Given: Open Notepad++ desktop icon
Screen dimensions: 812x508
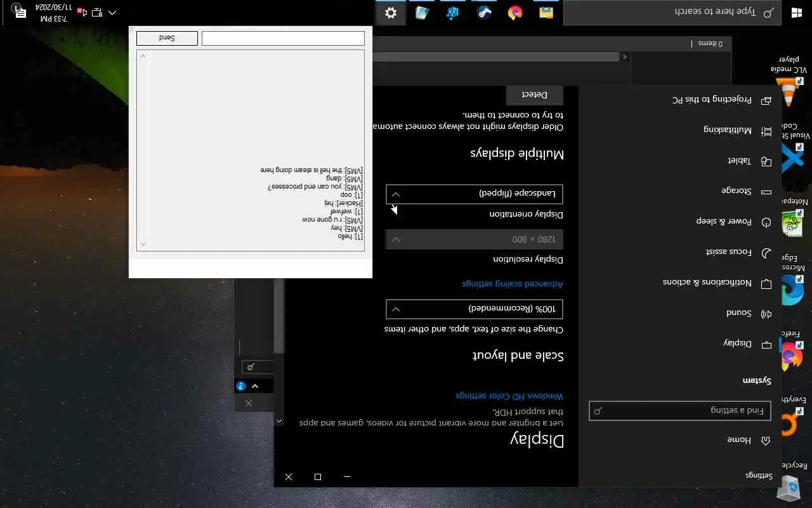Looking at the screenshot, I should [793, 216].
